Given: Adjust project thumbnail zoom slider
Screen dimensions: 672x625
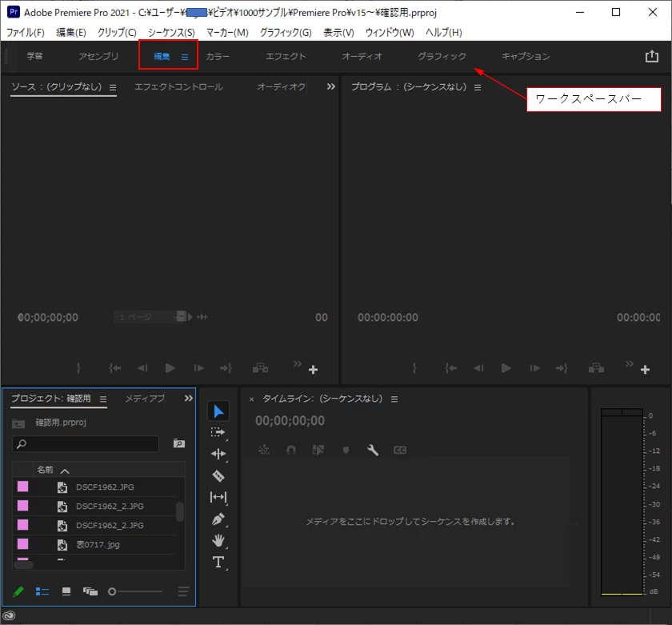Looking at the screenshot, I should click(112, 592).
